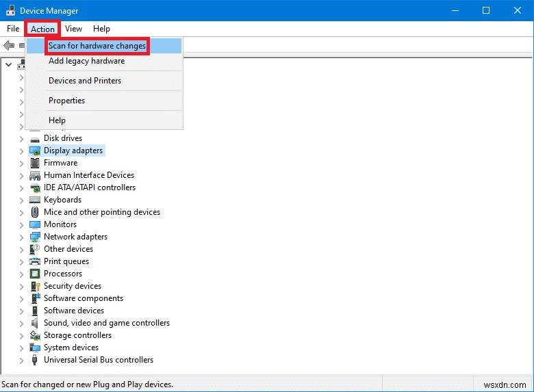534x392 pixels.
Task: Click the Sound, video and game speaker icon
Action: click(34, 323)
